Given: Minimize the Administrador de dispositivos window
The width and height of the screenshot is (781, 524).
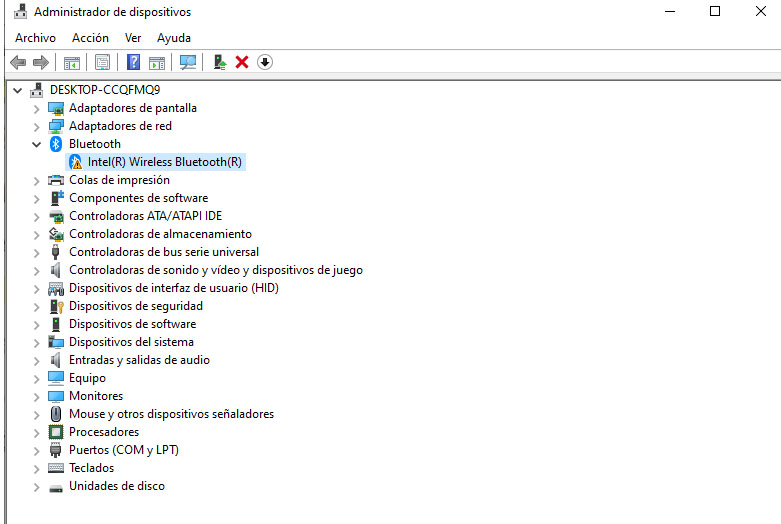Looking at the screenshot, I should coord(670,11).
